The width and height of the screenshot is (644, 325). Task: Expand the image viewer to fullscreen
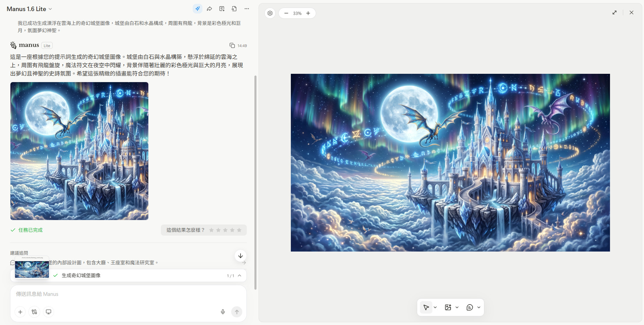[x=615, y=12]
